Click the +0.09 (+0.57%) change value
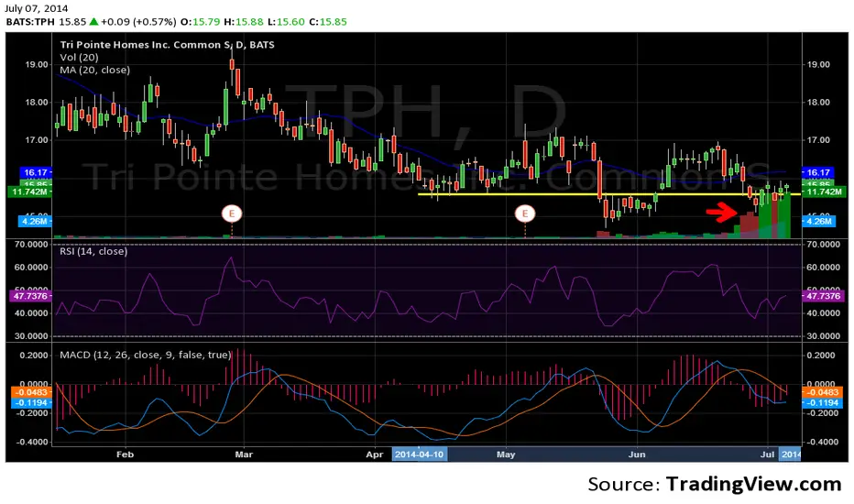This screenshot has height=504, width=854. point(138,22)
